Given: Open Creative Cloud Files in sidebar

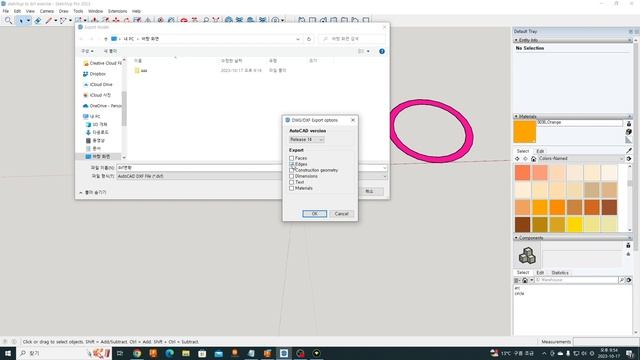Looking at the screenshot, I should click(102, 63).
